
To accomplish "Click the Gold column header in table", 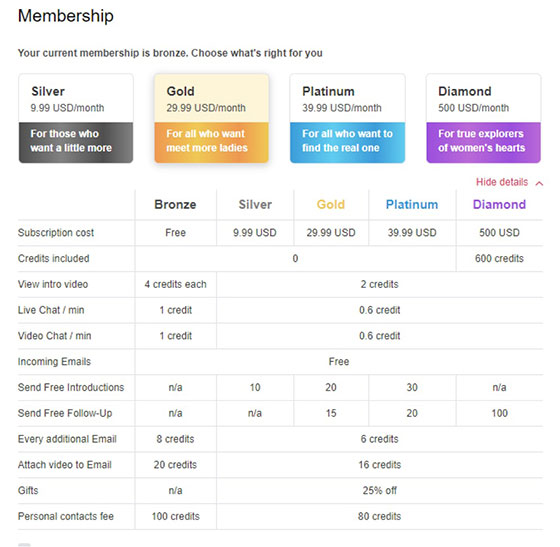I will (x=331, y=205).
